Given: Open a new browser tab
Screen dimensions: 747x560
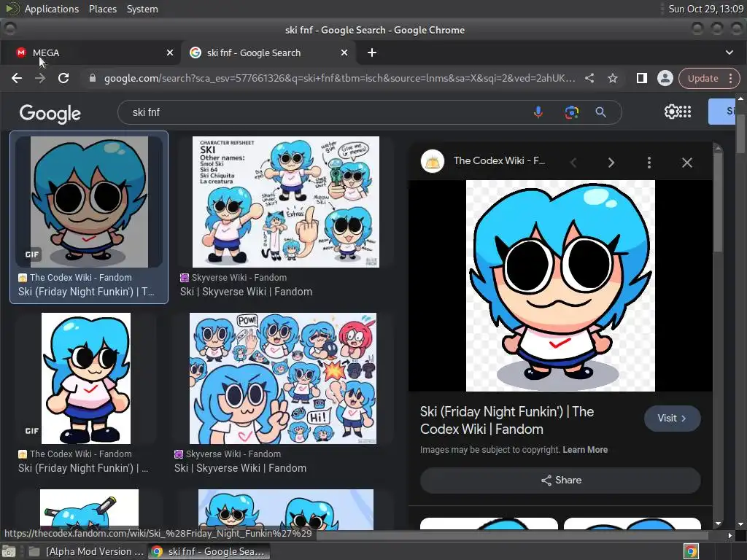Looking at the screenshot, I should click(372, 52).
